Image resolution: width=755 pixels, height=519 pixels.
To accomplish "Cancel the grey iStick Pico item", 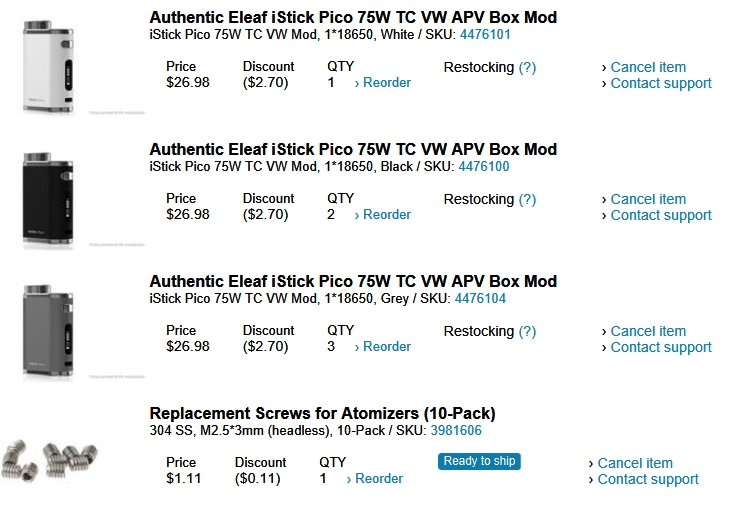I will tap(647, 331).
